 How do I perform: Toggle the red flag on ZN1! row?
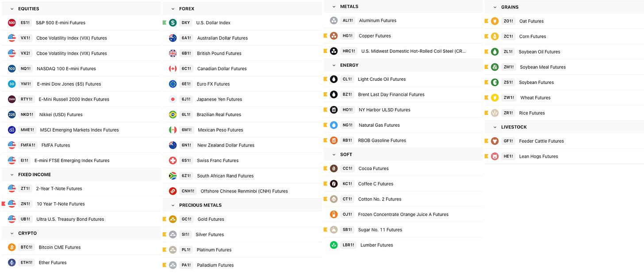[3, 204]
